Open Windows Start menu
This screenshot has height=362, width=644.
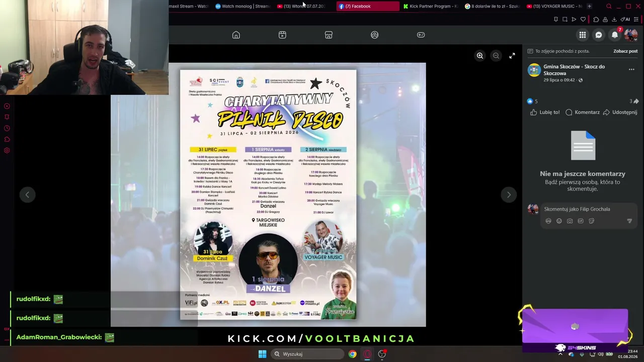click(x=262, y=354)
